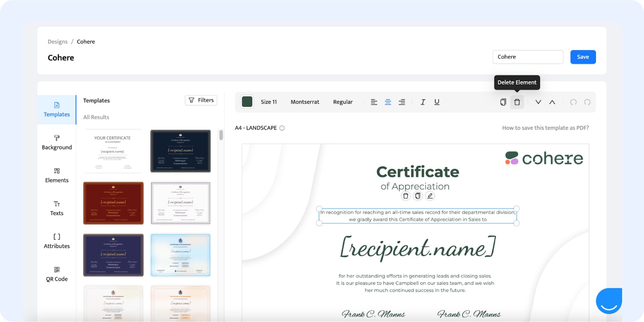Click the undo icon in toolbar

click(573, 102)
